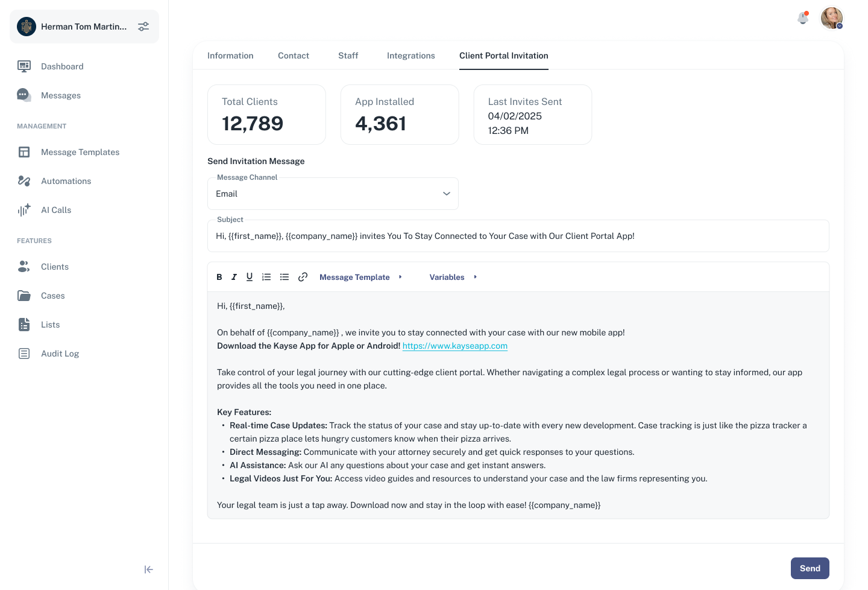868x590 pixels.
Task: Open Message Templates
Action: point(80,152)
